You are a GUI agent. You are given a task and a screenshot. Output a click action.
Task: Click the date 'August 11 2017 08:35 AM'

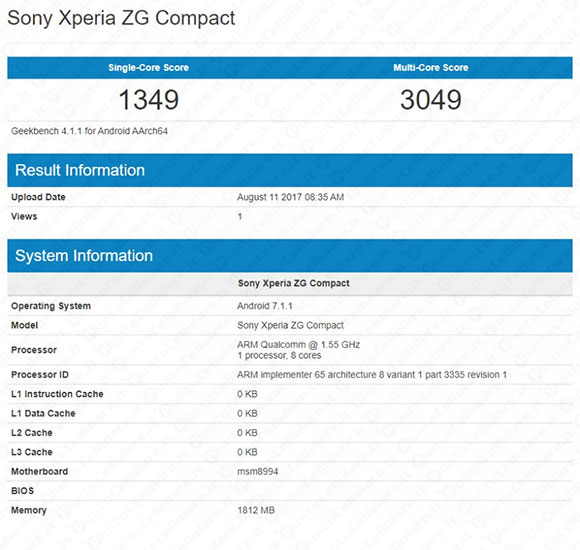click(x=291, y=197)
